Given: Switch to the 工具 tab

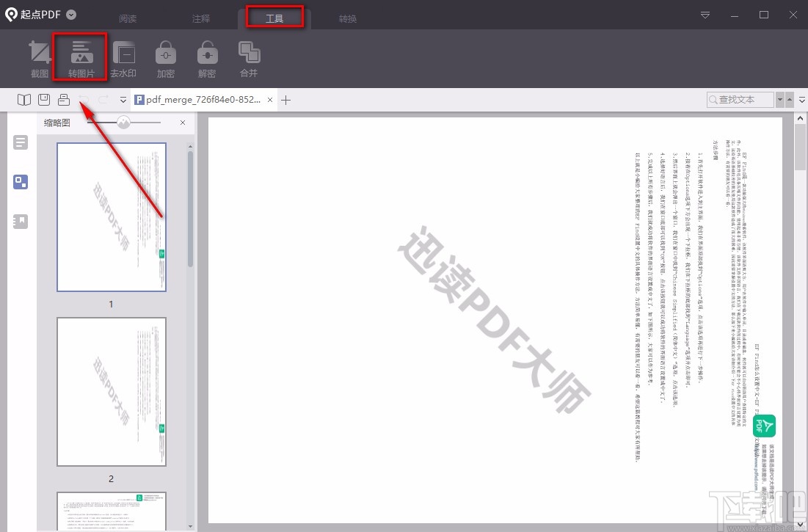Looking at the screenshot, I should [x=274, y=18].
